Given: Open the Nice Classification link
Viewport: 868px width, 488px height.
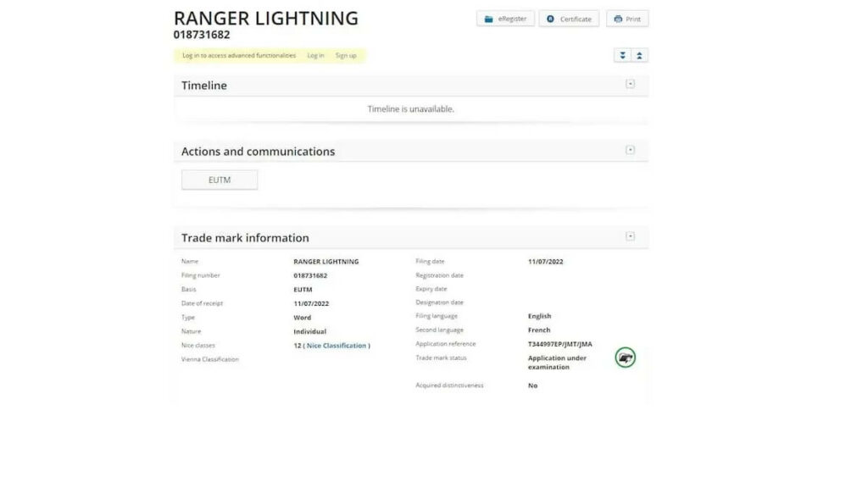Looking at the screenshot, I should tap(337, 346).
